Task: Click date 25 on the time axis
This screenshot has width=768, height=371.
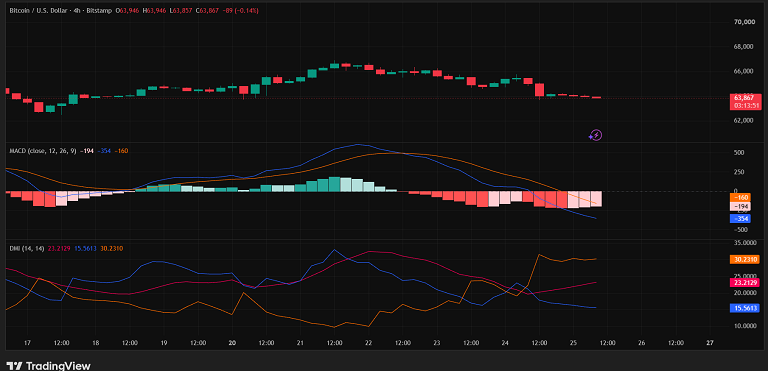Action: pos(574,343)
